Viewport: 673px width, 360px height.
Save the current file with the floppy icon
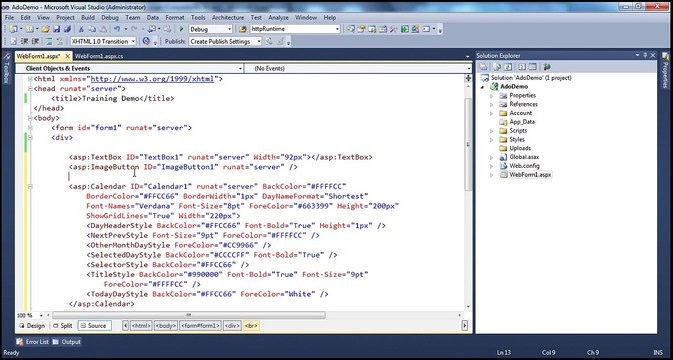(x=56, y=29)
